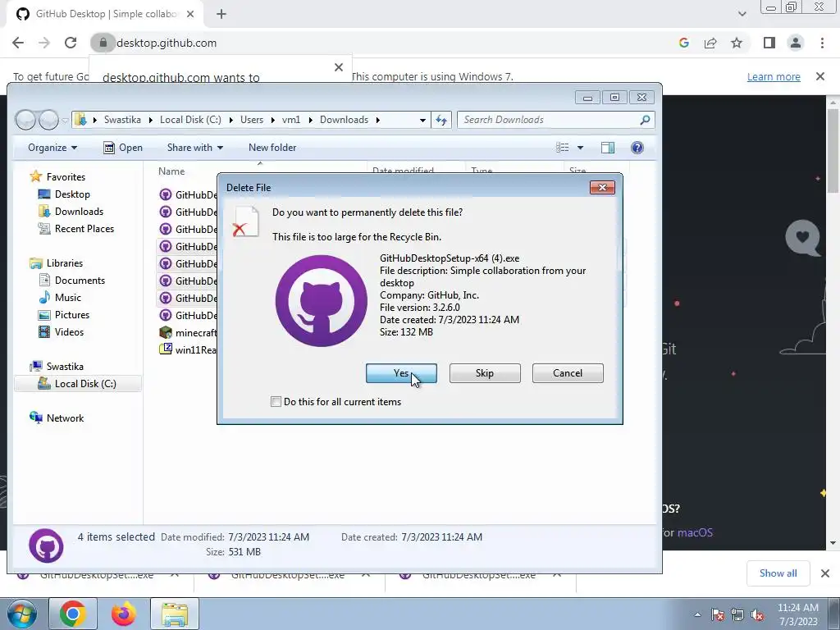Select 'Swastika' in the address bar path
The height and width of the screenshot is (630, 840).
[x=122, y=120]
